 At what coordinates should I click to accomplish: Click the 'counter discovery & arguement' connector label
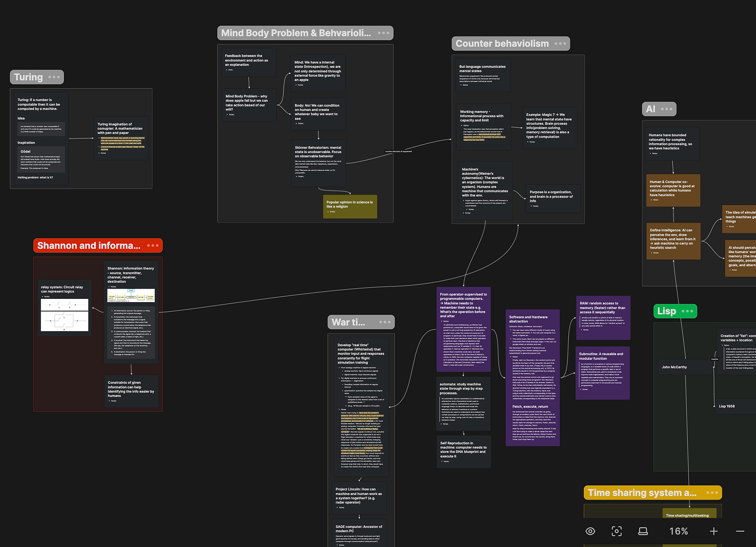[398, 152]
